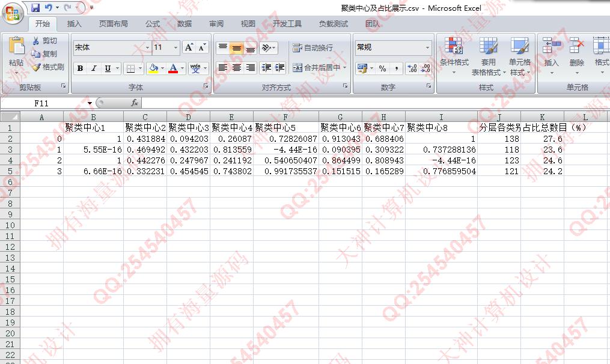Align text to top

click(x=222, y=48)
